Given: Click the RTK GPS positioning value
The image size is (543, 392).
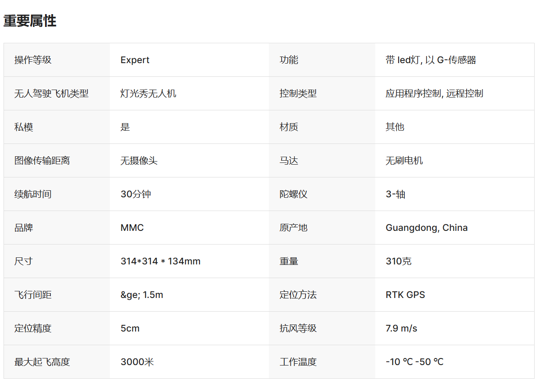Looking at the screenshot, I should point(405,295).
